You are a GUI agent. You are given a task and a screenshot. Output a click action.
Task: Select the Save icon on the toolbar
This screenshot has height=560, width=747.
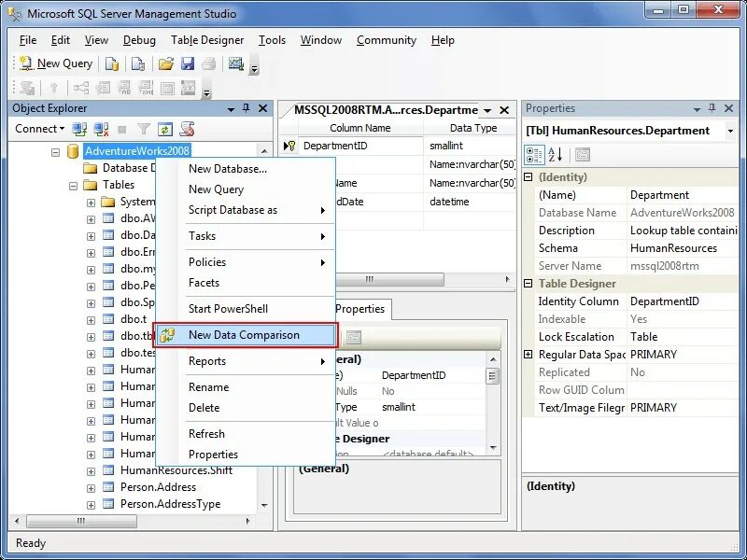coord(189,63)
